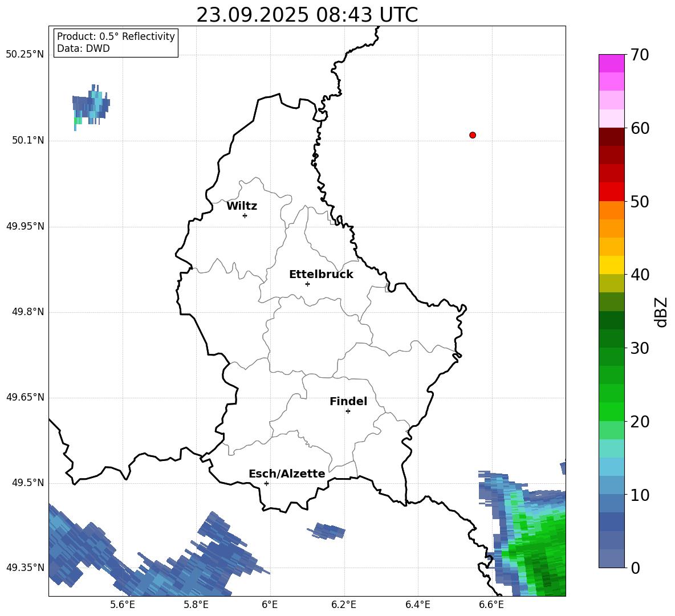Image resolution: width=675 pixels, height=616 pixels.
Task: Click the dark maroon swatch just below 60
Action: 611,137
